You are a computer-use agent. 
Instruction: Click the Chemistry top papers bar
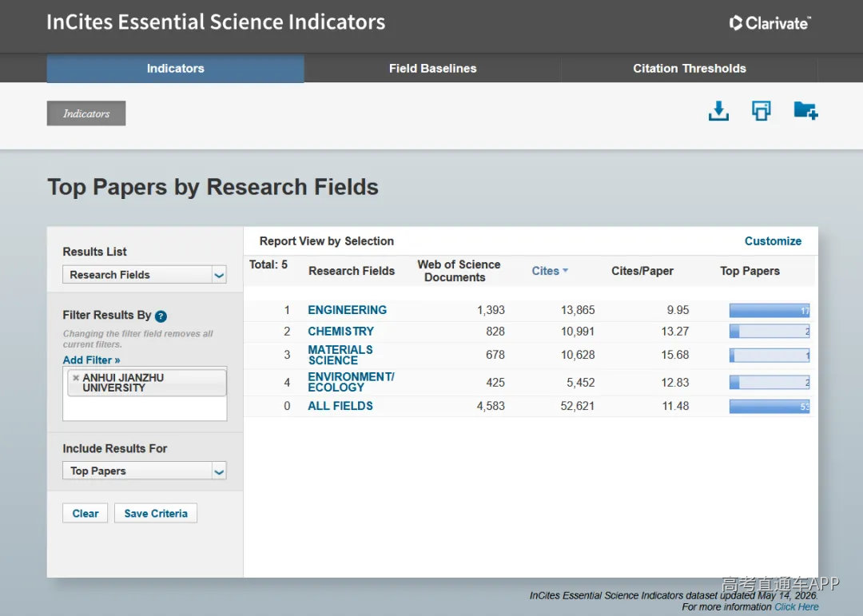pos(770,332)
